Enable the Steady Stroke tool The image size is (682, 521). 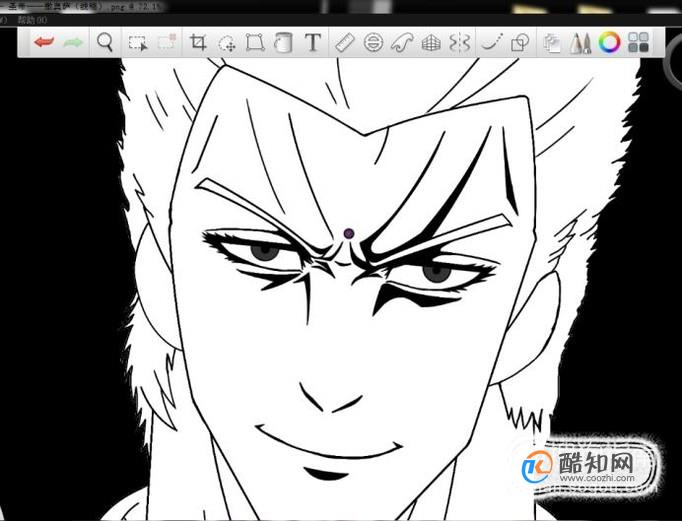coord(493,43)
